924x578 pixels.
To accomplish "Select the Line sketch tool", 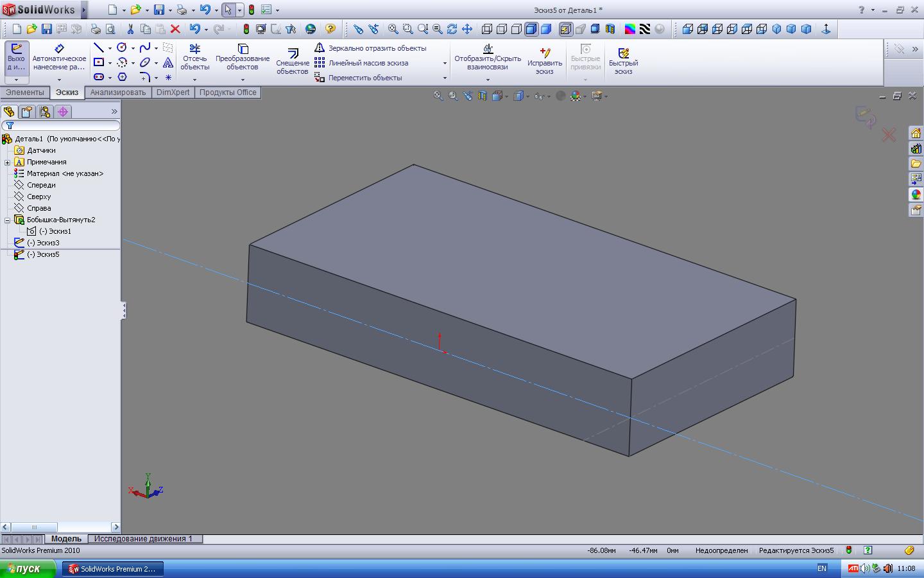I will click(98, 48).
